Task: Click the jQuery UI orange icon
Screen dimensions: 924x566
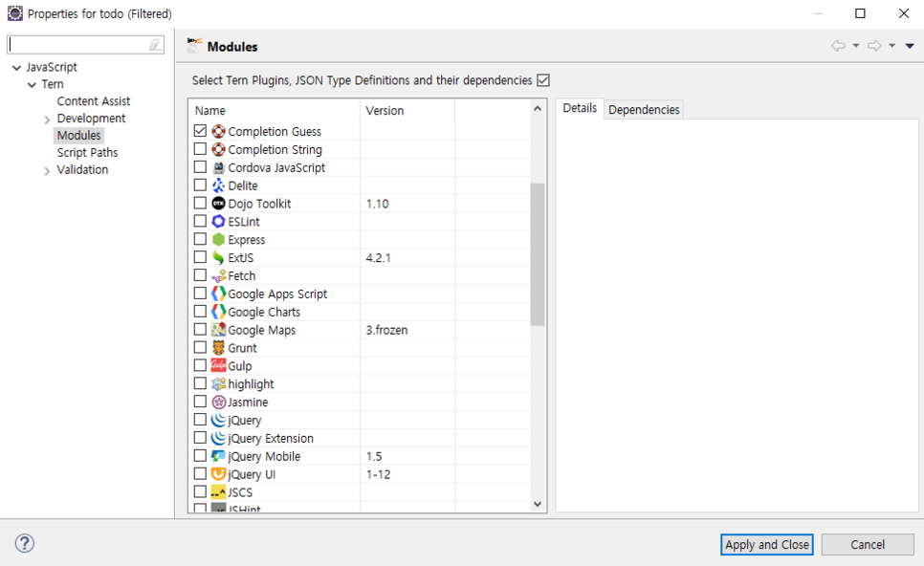Action: click(x=219, y=474)
